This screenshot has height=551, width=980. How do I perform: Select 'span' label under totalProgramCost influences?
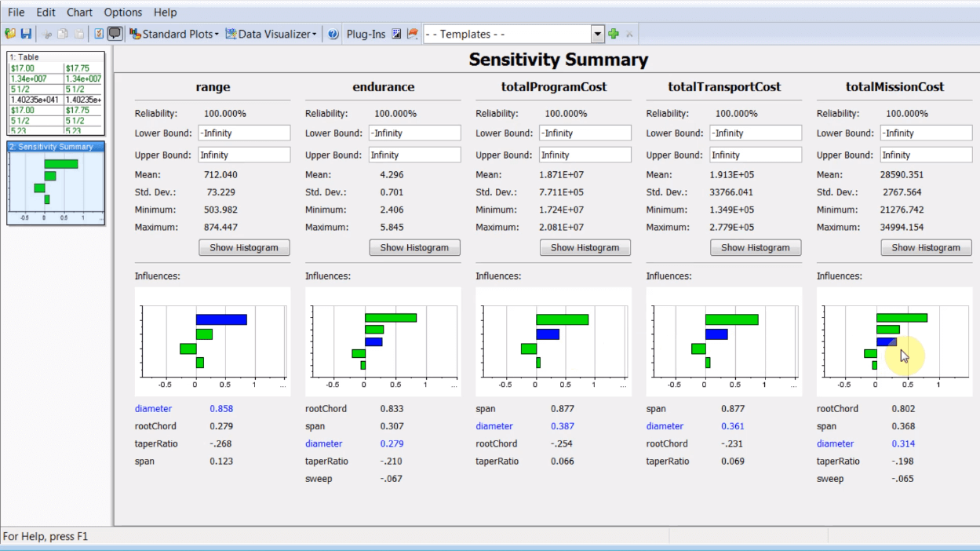(486, 409)
